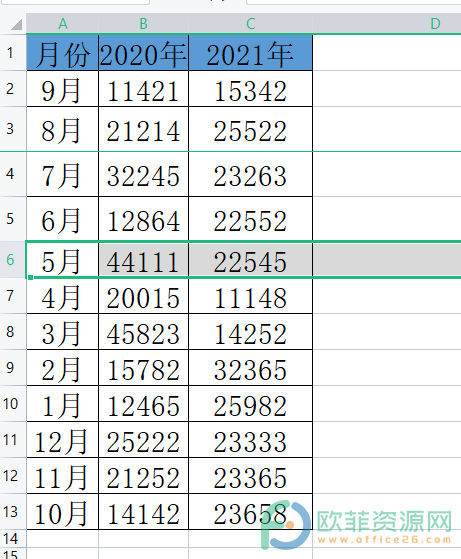Screen dimensions: 461x559
Task: Select the cell with 22552
Action: pyautogui.click(x=251, y=219)
